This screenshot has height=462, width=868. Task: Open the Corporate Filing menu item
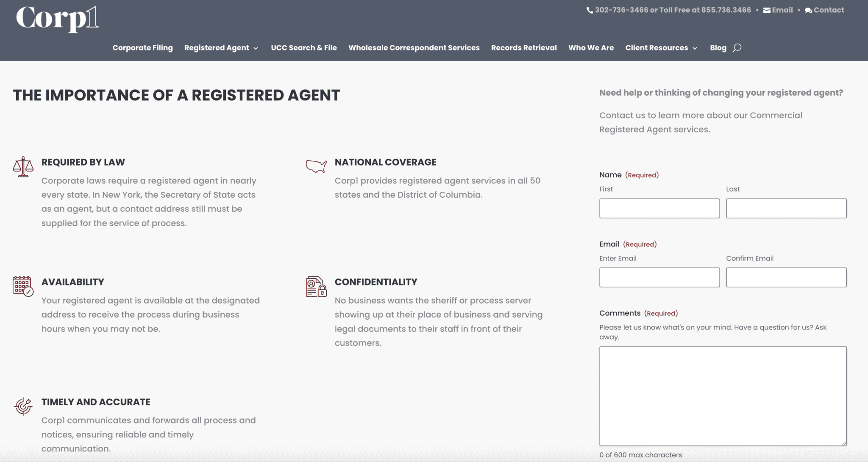pos(142,48)
